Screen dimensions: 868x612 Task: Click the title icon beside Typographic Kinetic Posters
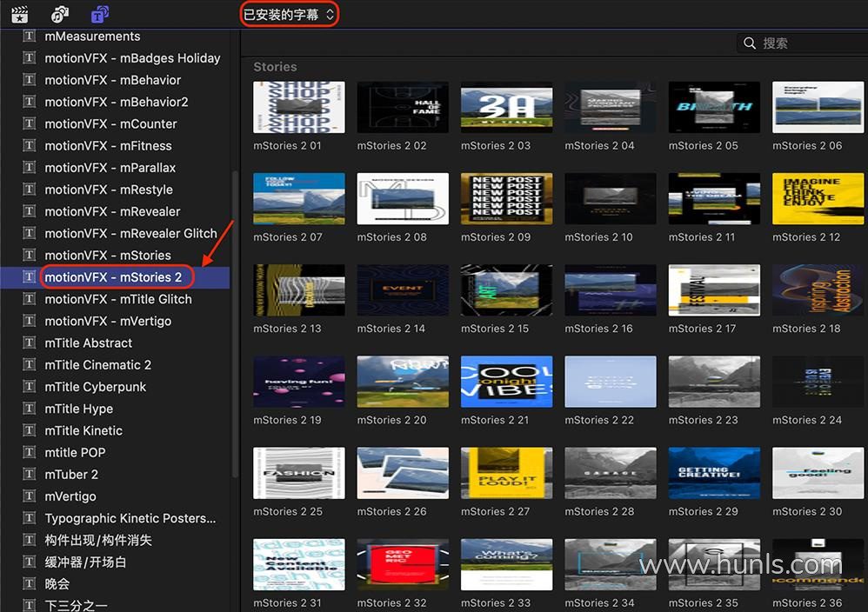pos(30,518)
